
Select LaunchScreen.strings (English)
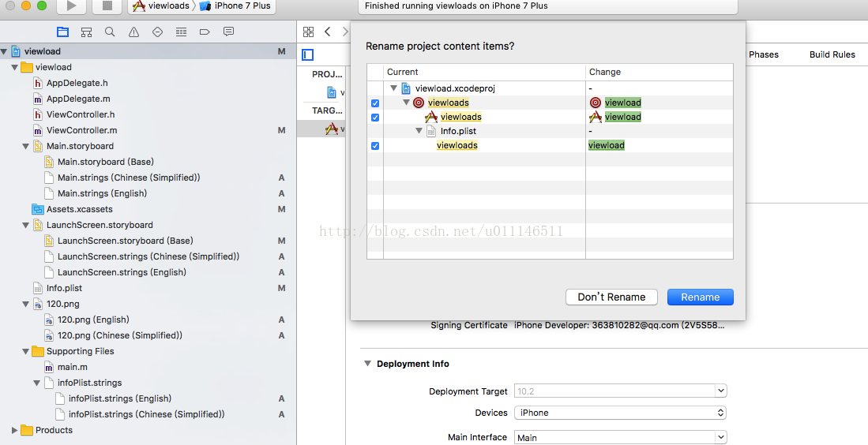click(x=122, y=272)
